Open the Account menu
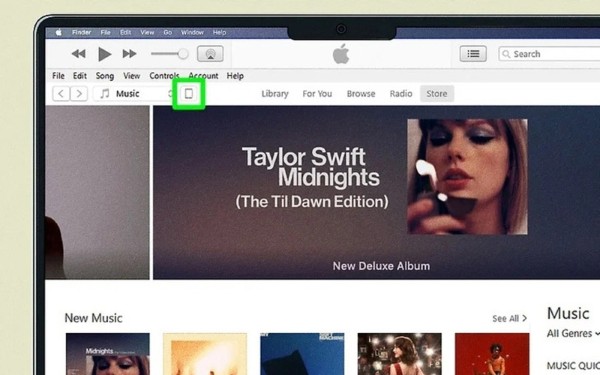The height and width of the screenshot is (375, 600). pos(203,76)
